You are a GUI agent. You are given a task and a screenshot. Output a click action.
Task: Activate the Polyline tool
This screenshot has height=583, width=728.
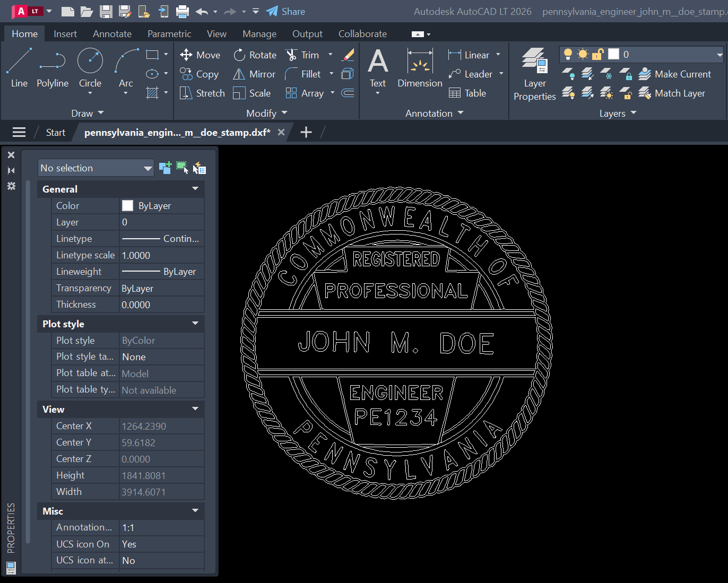52,68
